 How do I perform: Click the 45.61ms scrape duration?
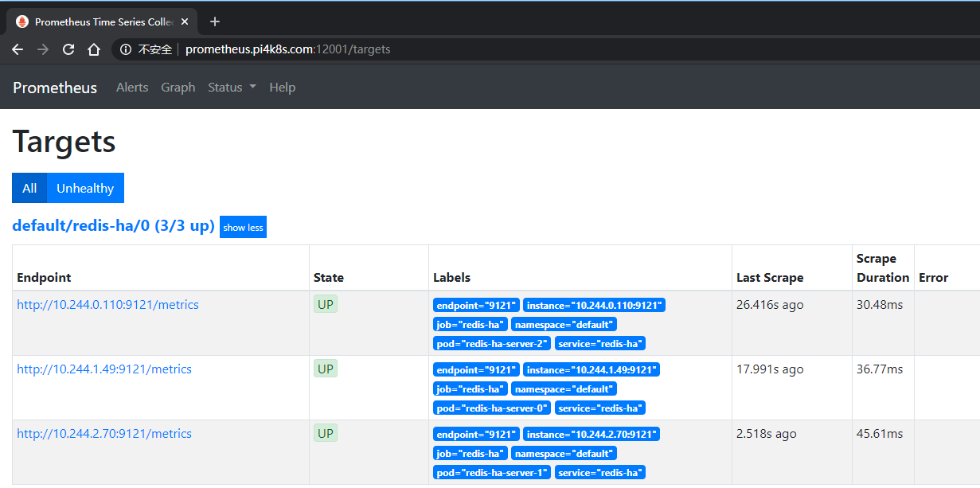click(x=880, y=433)
